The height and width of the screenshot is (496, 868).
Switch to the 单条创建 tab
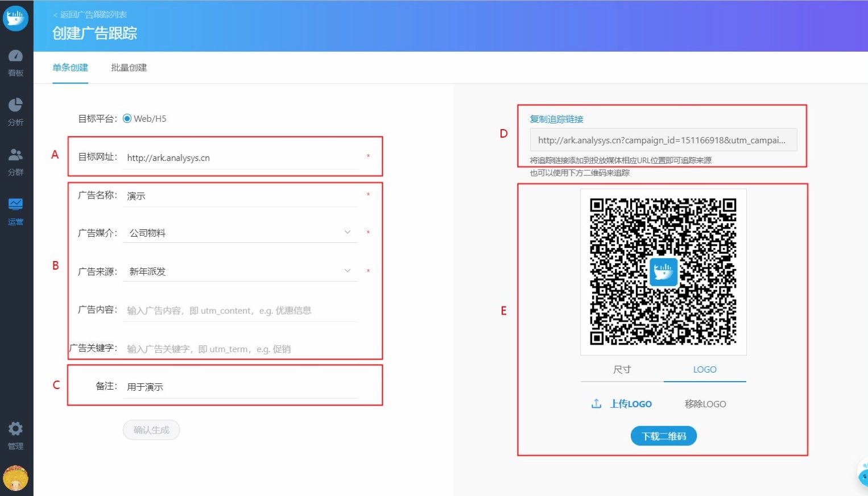(70, 68)
